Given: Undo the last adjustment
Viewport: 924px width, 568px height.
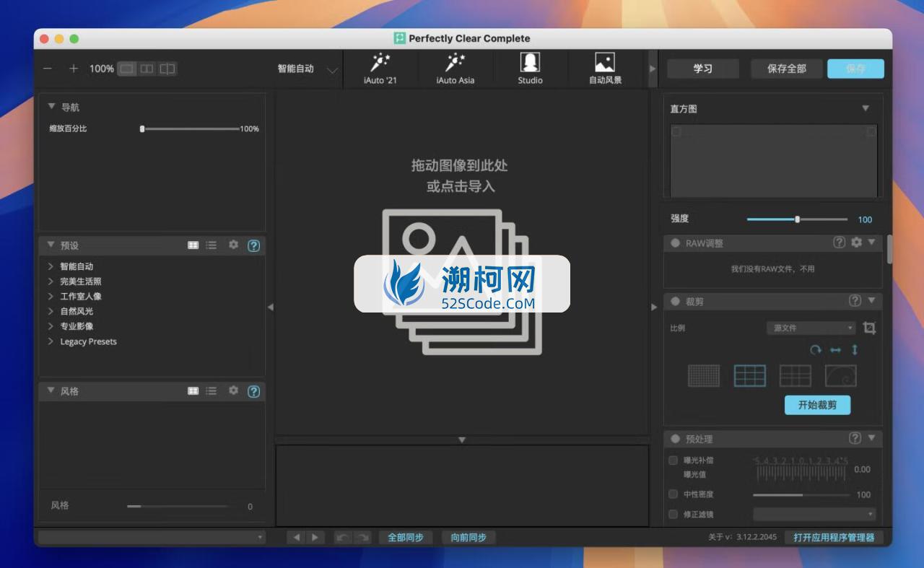Looking at the screenshot, I should 344,537.
